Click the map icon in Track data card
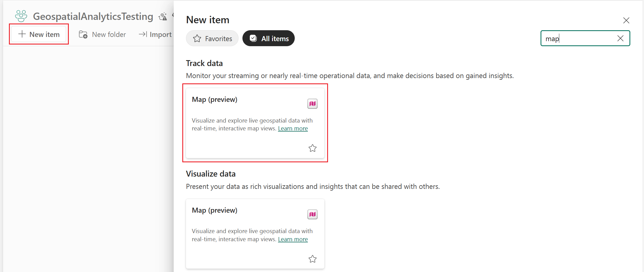This screenshot has height=272, width=644. tap(312, 104)
